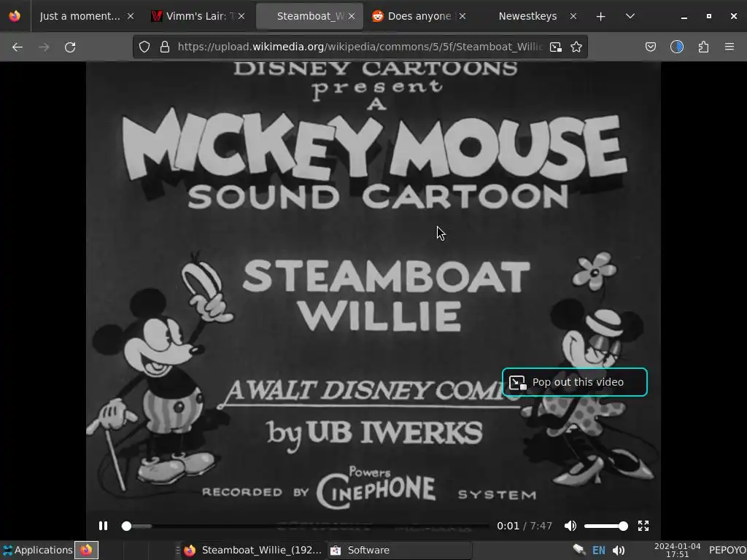Open the Applications menu
747x560 pixels.
tap(37, 550)
